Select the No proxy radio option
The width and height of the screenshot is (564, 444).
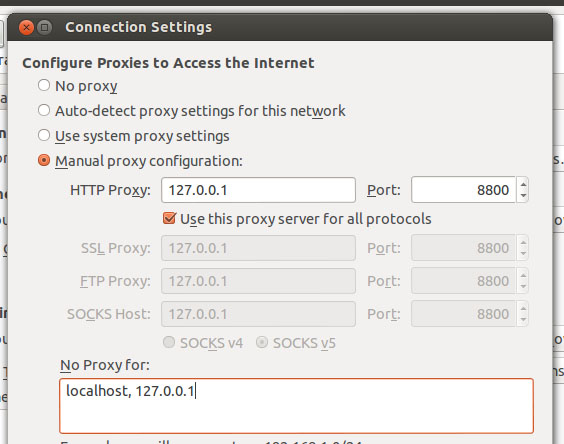click(x=44, y=86)
